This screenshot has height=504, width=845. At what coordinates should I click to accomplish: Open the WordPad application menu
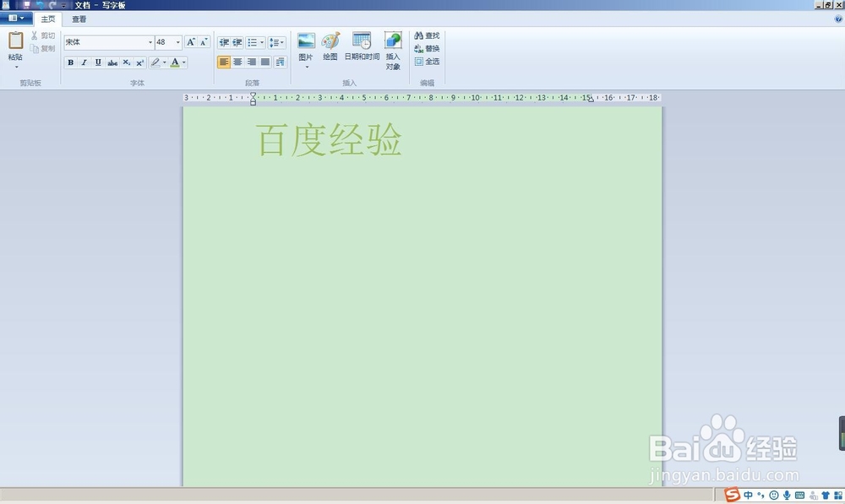click(x=13, y=19)
